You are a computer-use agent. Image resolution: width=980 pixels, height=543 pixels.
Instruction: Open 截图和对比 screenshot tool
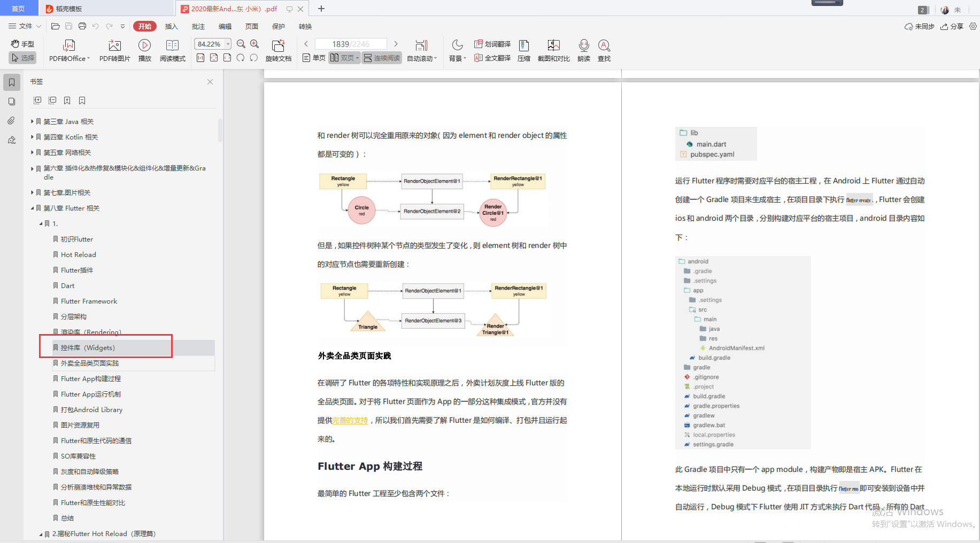pyautogui.click(x=554, y=51)
